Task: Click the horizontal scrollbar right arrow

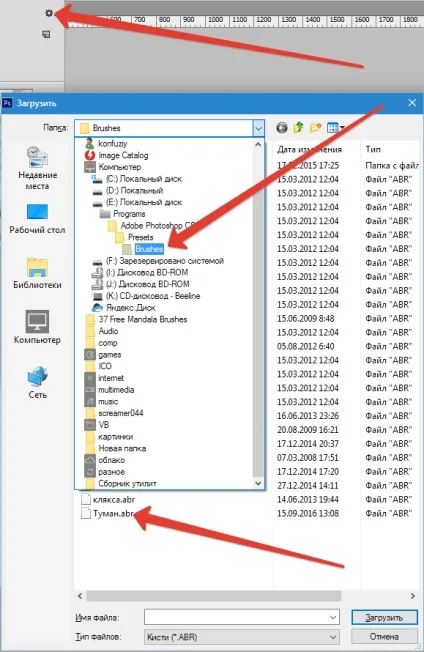Action: pos(412,596)
